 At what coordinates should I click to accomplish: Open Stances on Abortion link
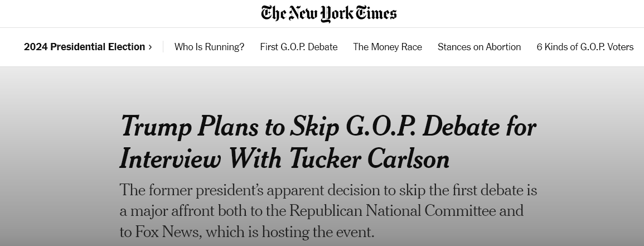[x=479, y=47]
